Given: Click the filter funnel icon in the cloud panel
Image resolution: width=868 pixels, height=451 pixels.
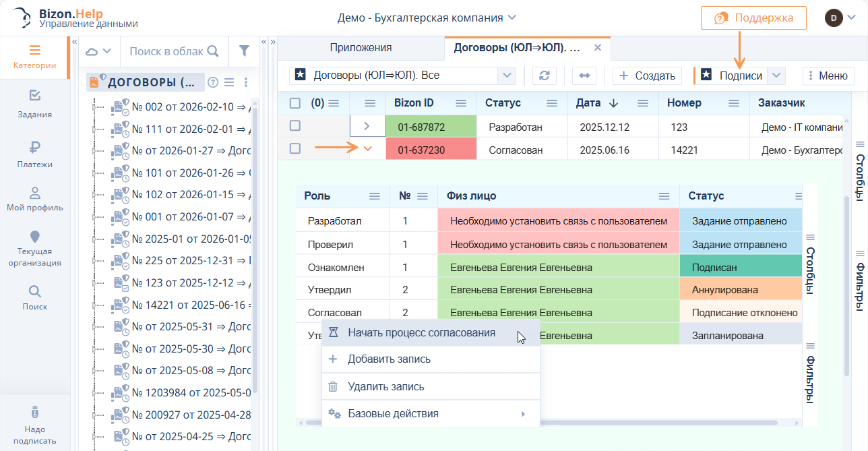Looking at the screenshot, I should click(244, 51).
